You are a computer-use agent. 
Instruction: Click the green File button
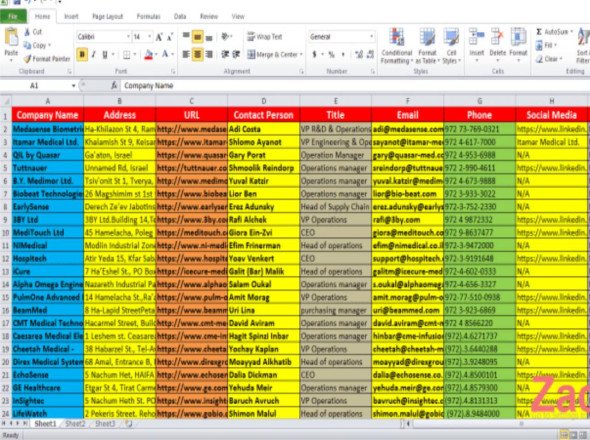click(x=13, y=17)
